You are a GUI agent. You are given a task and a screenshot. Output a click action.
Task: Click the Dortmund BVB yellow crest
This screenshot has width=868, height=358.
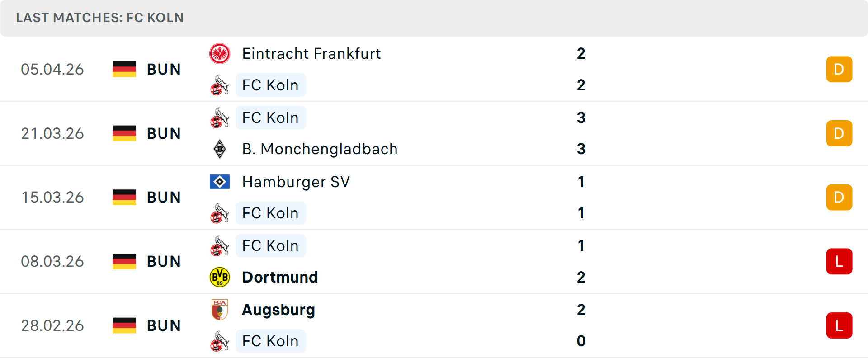click(220, 277)
